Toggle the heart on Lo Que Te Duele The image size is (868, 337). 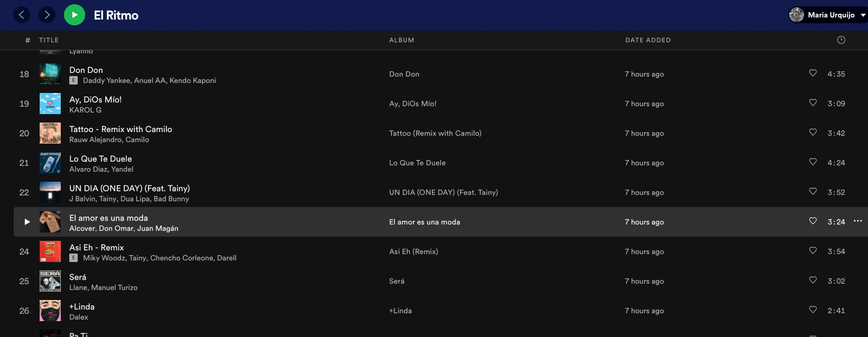(x=813, y=162)
